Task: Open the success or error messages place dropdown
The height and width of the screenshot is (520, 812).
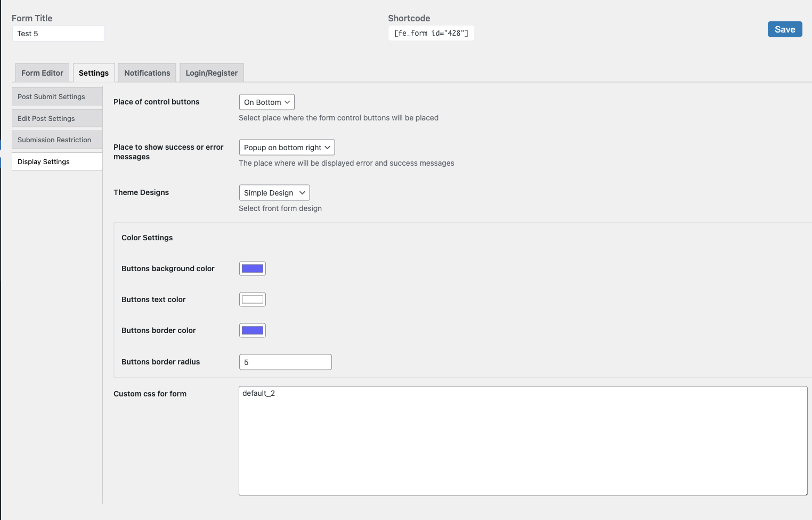Action: [287, 148]
